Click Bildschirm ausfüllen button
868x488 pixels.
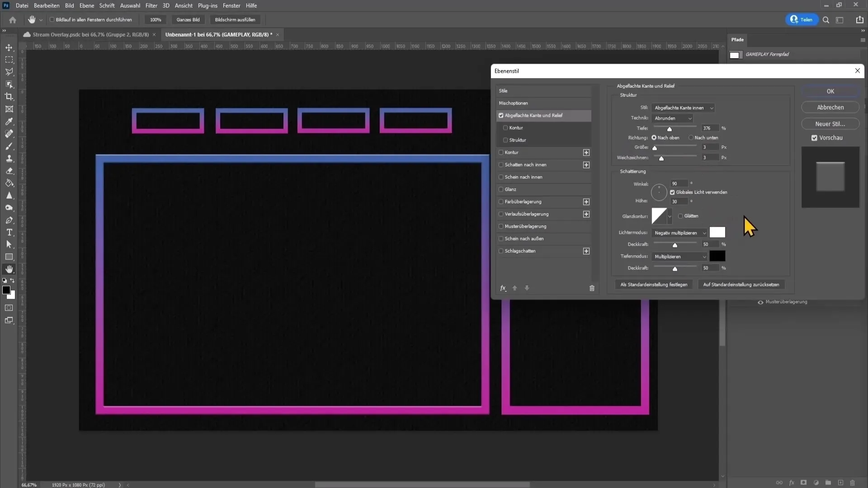tap(235, 20)
